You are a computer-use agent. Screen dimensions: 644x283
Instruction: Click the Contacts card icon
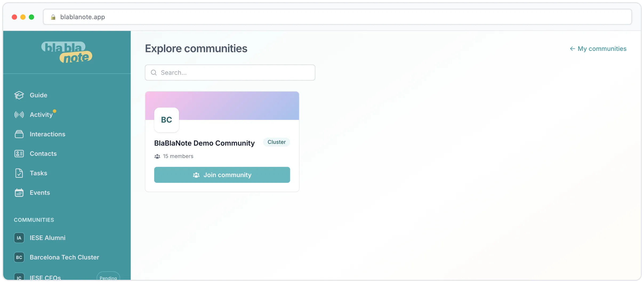pyautogui.click(x=19, y=153)
